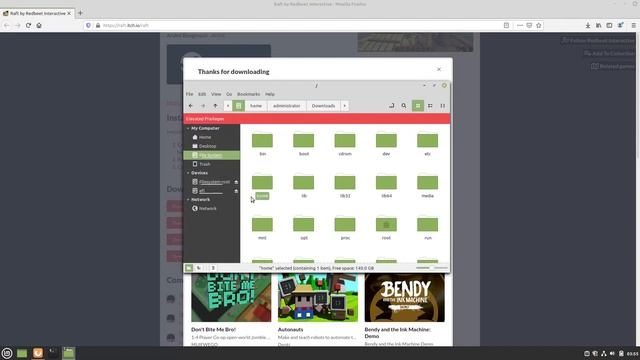This screenshot has width=640, height=360.
Task: Open Don't Bite Me Bro! game thumbnail
Action: tap(231, 298)
